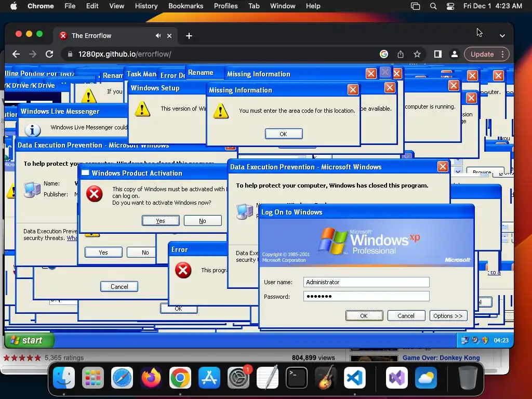532x399 pixels.
Task: Open the Apple menu
Action: [14, 6]
